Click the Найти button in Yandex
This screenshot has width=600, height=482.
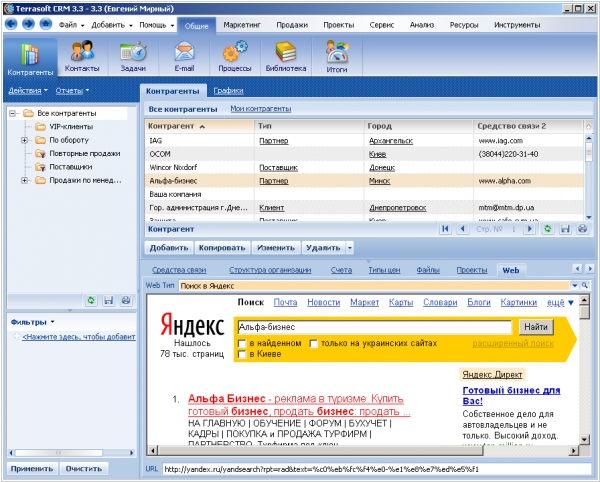coord(536,327)
